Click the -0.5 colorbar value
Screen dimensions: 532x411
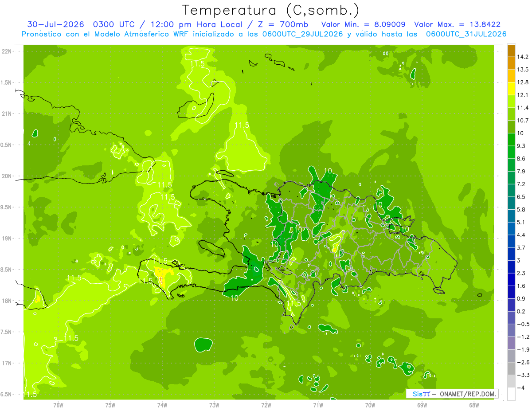pyautogui.click(x=523, y=324)
